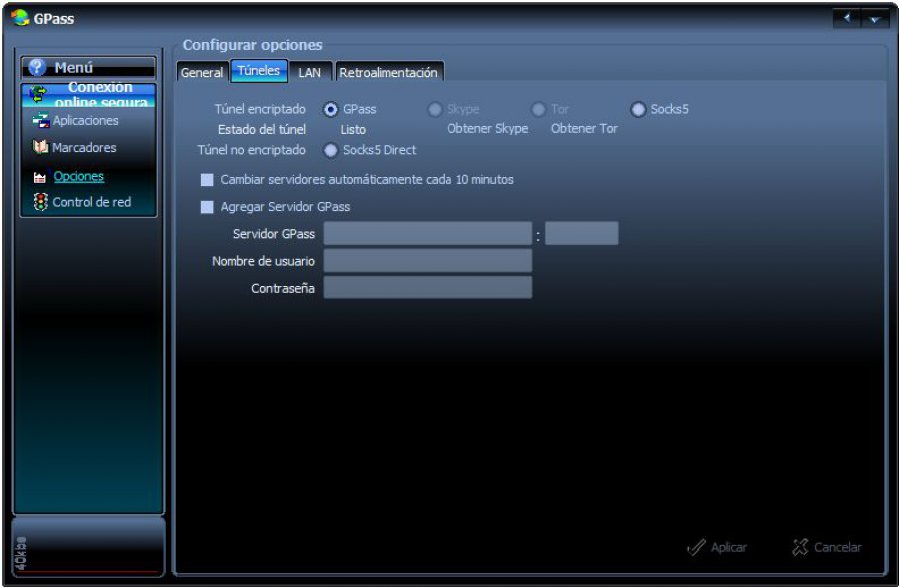Viewport: 899px width, 588px height.
Task: Click the Aplicaciones icon in sidebar
Action: click(40, 120)
